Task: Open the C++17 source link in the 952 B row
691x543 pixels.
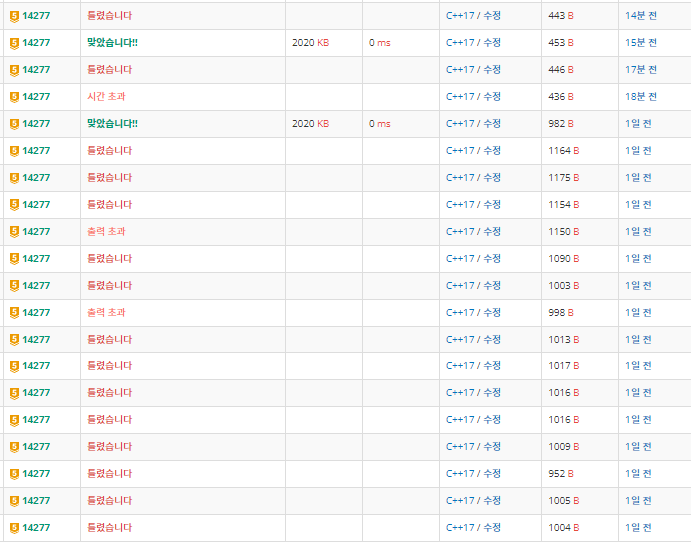Action: tap(460, 474)
